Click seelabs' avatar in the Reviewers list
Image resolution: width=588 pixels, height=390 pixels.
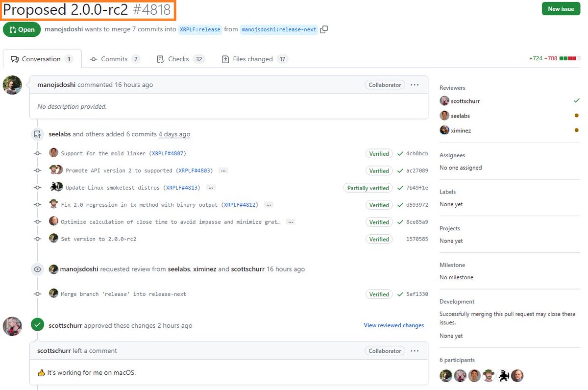click(x=444, y=116)
